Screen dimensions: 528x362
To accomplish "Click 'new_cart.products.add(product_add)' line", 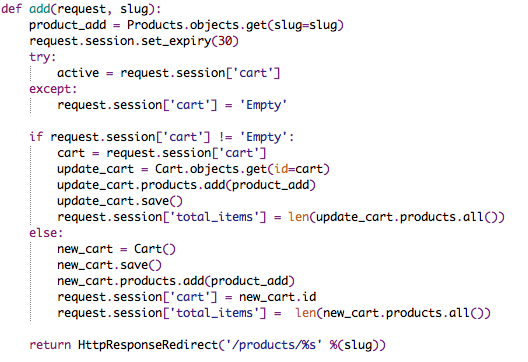I will (x=176, y=281).
